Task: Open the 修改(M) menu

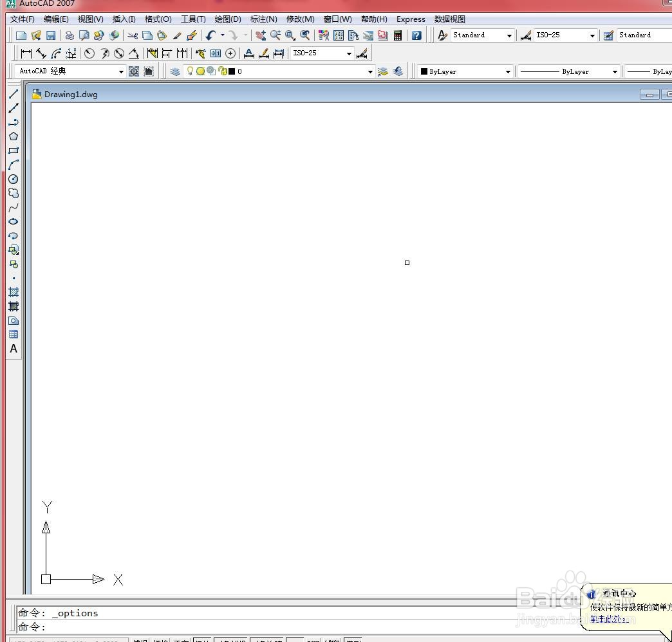Action: (x=301, y=19)
